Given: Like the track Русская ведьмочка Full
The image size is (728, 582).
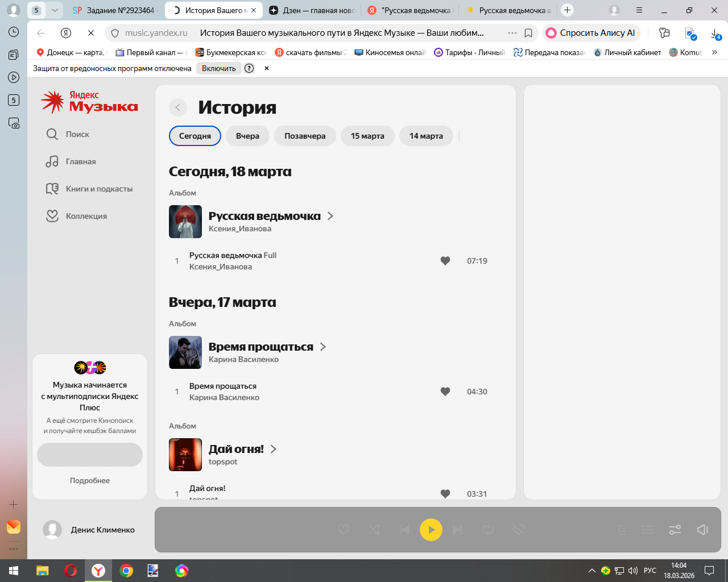Looking at the screenshot, I should (x=445, y=261).
